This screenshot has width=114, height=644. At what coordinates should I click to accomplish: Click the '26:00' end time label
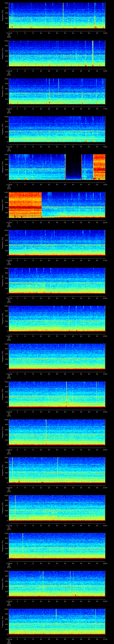105,450
